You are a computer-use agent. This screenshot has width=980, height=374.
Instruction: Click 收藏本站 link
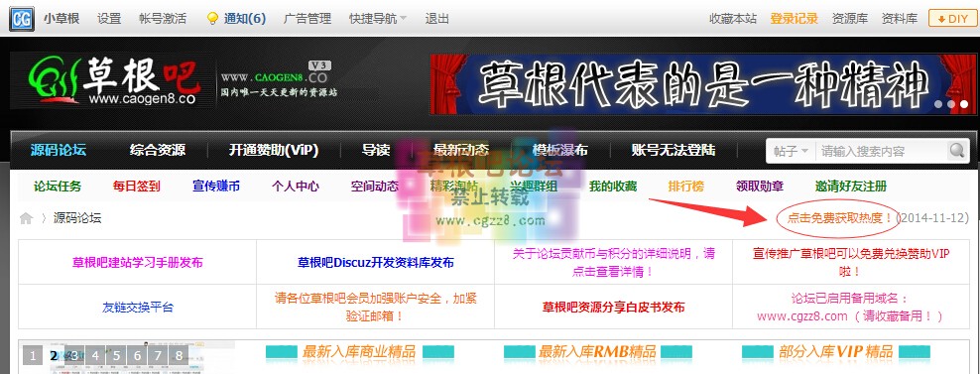[732, 18]
